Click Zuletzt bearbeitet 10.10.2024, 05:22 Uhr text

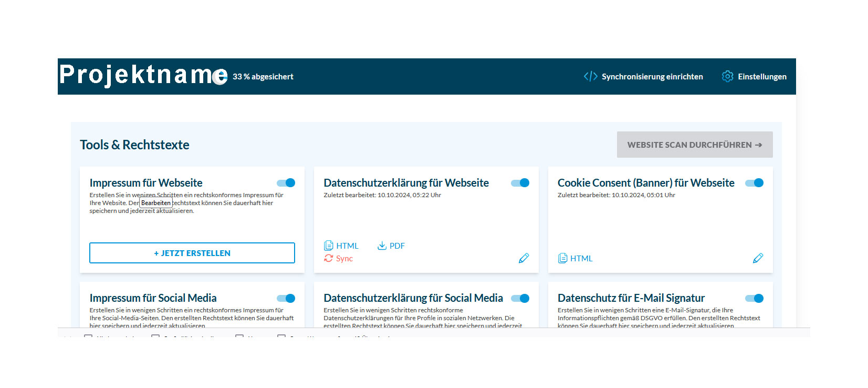click(382, 195)
